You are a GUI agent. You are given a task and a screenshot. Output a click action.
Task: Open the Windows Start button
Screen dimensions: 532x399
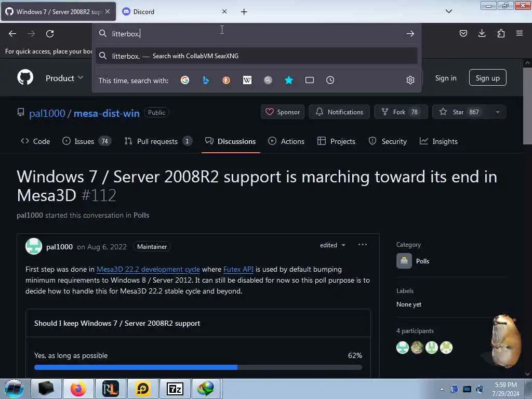14,389
